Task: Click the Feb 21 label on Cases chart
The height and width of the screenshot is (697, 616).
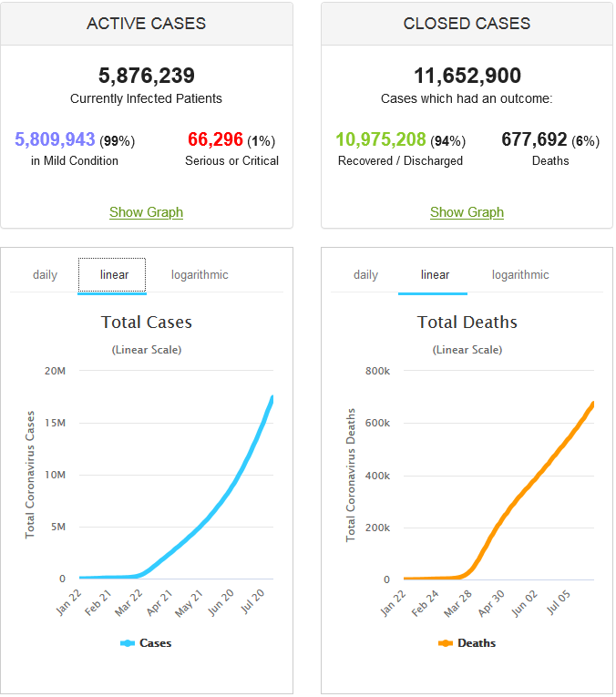Action: coord(98,602)
